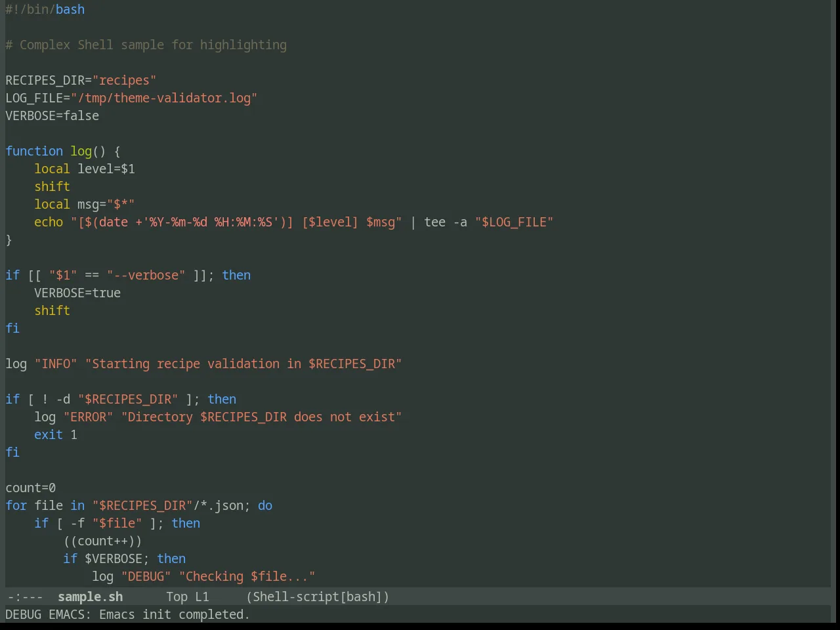Click 'local level=$1' line

click(85, 169)
